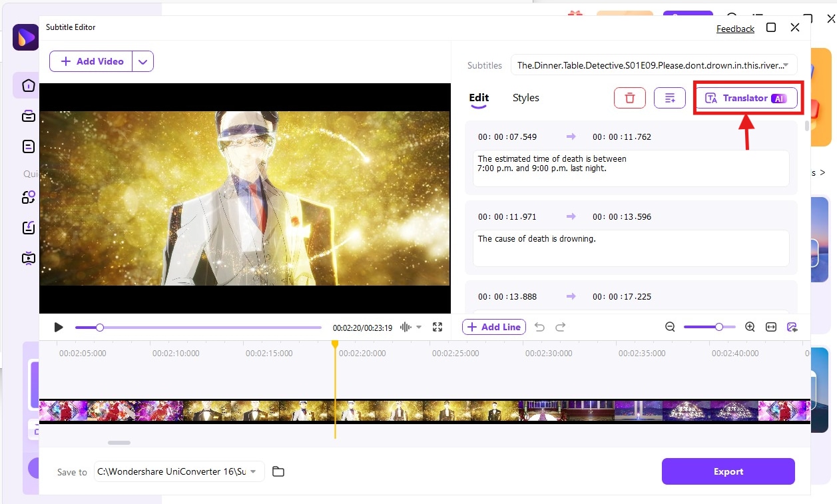
Task: Click start time 00:00:07.549
Action: click(x=507, y=137)
